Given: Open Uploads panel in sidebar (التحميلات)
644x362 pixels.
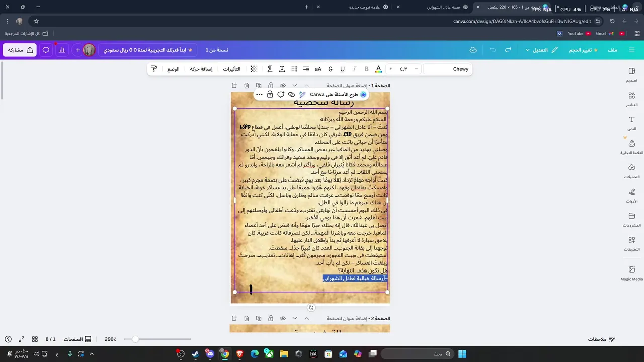Looking at the screenshot, I should [631, 172].
